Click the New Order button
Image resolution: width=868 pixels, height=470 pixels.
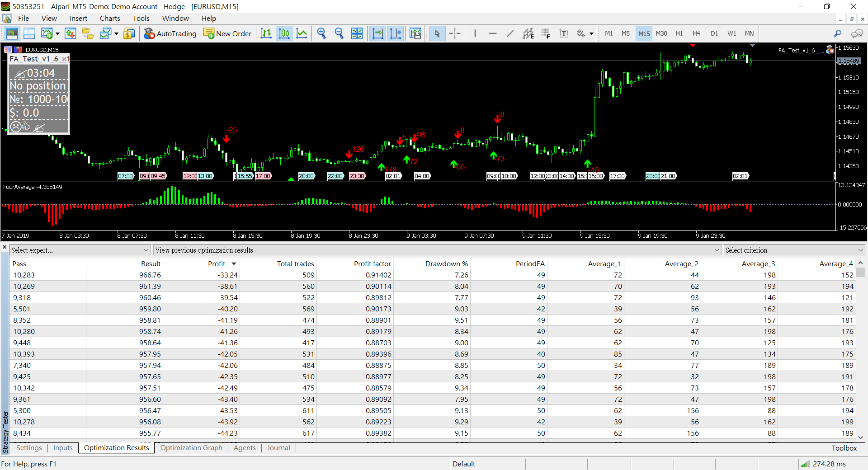point(227,33)
